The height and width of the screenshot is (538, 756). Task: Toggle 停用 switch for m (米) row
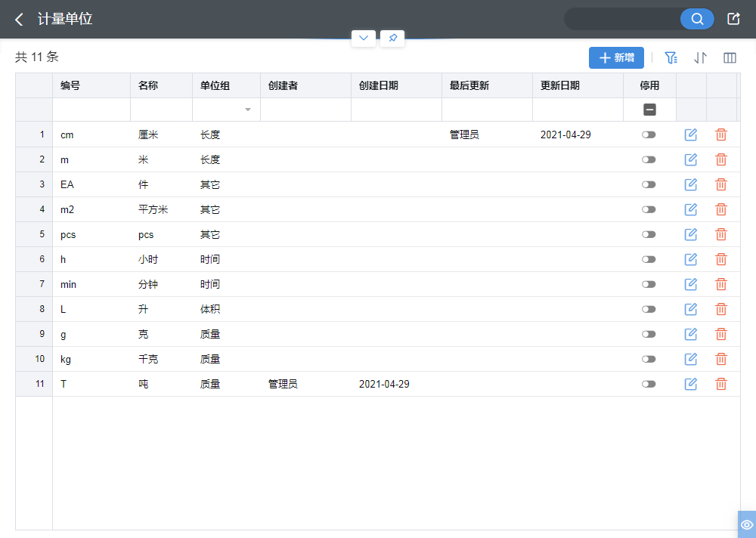649,159
